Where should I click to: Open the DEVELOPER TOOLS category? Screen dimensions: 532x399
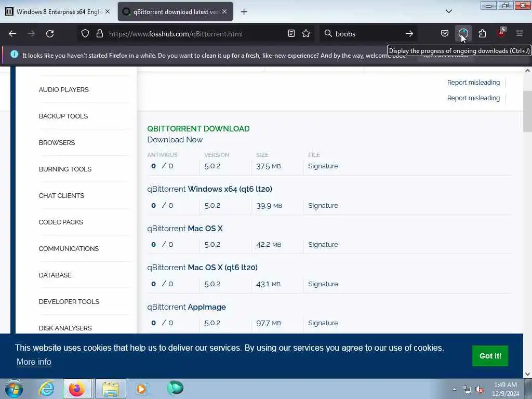click(69, 301)
